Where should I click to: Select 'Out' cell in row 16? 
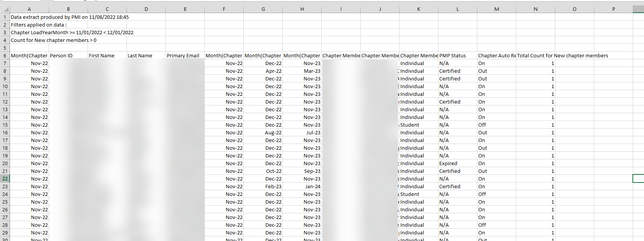(x=497, y=132)
